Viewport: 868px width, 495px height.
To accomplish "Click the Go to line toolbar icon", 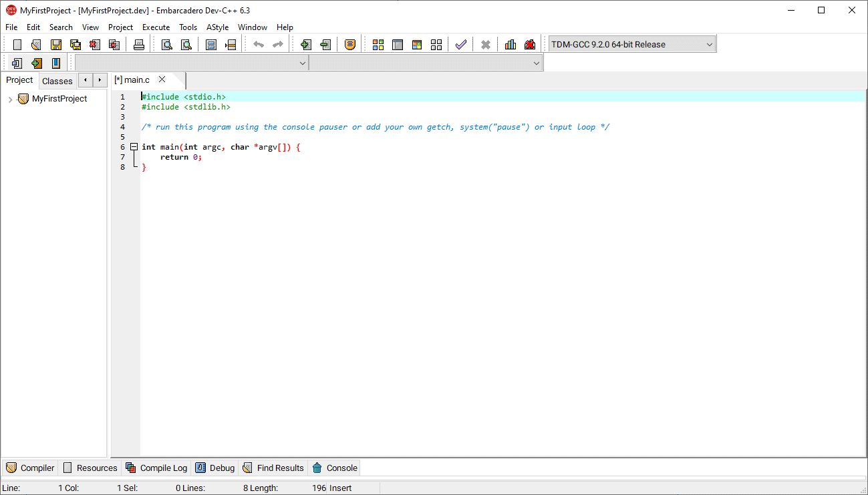I will [x=231, y=45].
